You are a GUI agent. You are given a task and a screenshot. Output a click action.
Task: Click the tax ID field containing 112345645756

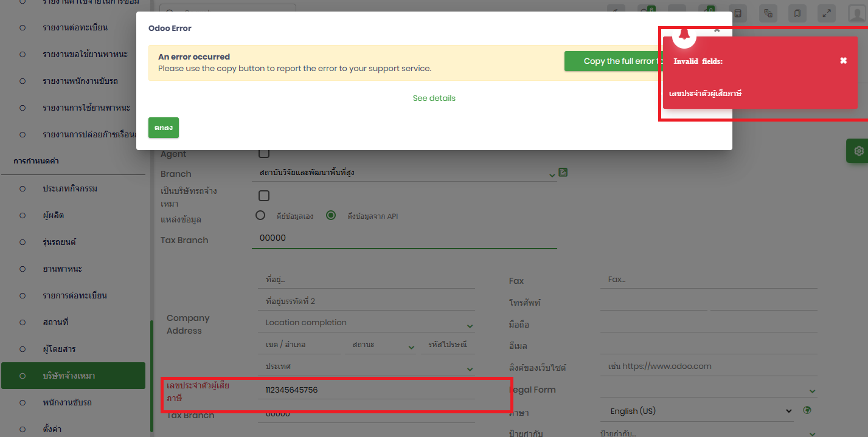366,390
